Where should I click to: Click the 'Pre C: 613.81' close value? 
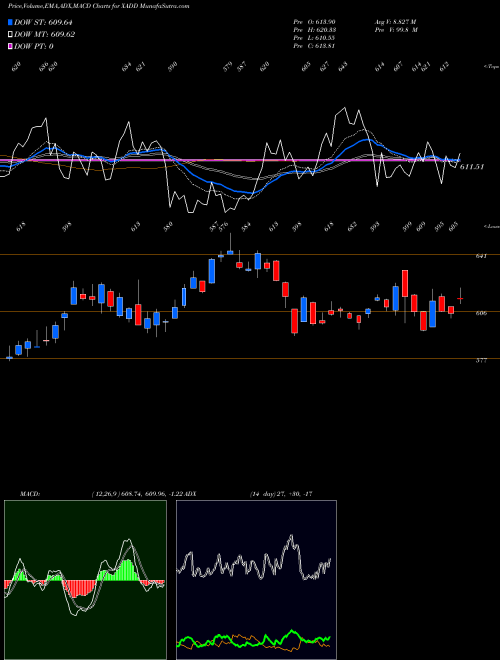[314, 46]
